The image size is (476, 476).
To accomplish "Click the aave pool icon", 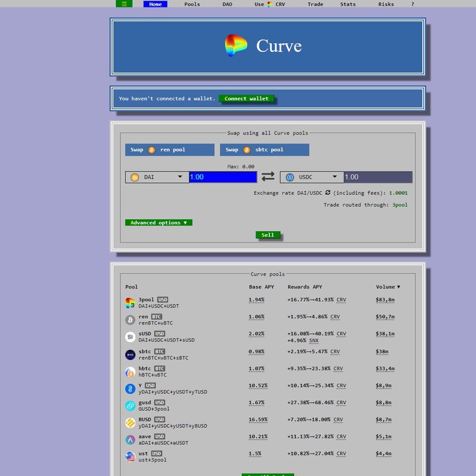I will click(x=130, y=440).
